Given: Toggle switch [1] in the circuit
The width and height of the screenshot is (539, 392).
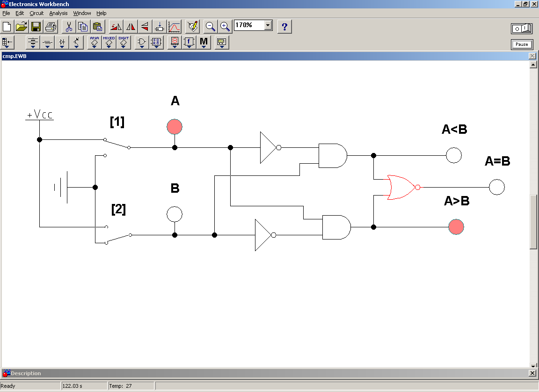Looking at the screenshot, I should (x=117, y=147).
